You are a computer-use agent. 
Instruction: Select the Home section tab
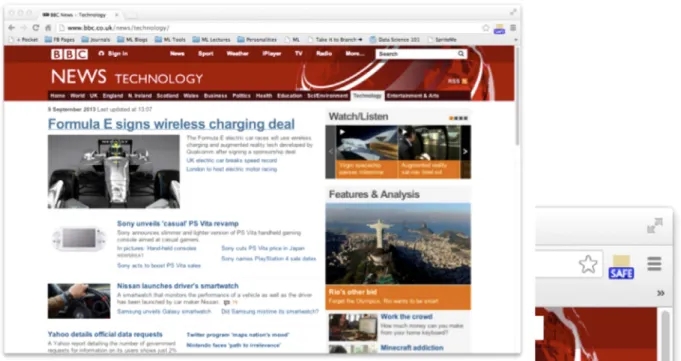(57, 96)
